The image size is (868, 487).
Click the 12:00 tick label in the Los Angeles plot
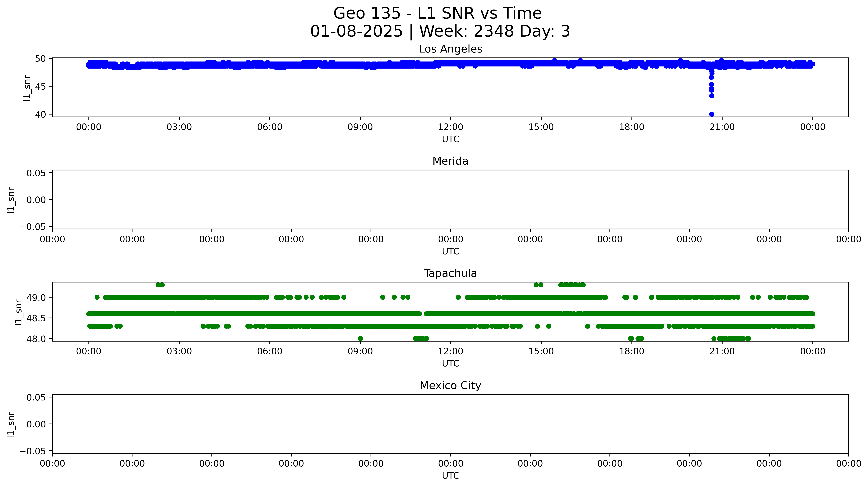point(450,127)
